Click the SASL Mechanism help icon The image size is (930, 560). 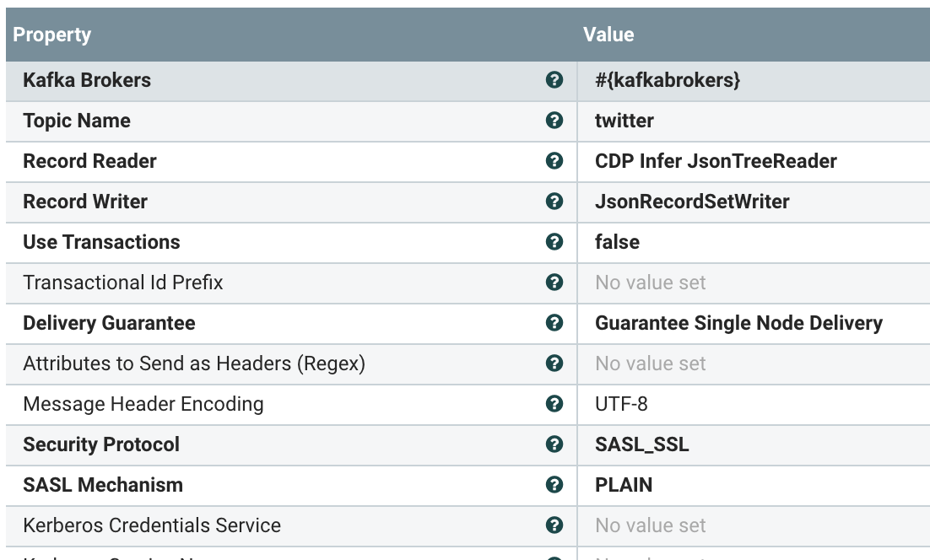coord(554,485)
